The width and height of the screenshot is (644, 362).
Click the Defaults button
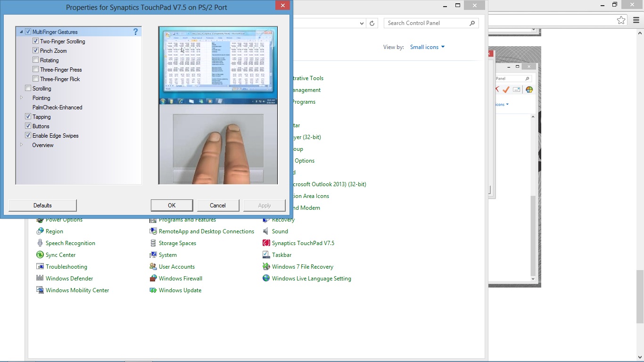[x=42, y=206]
